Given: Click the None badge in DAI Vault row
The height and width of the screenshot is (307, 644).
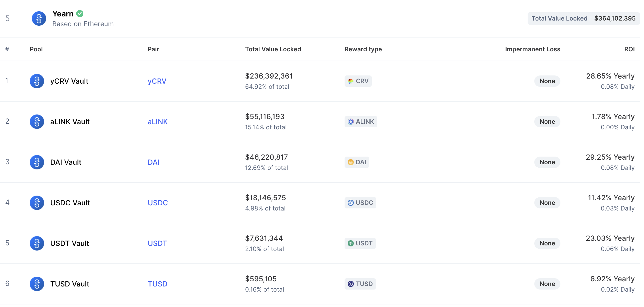Looking at the screenshot, I should 547,162.
